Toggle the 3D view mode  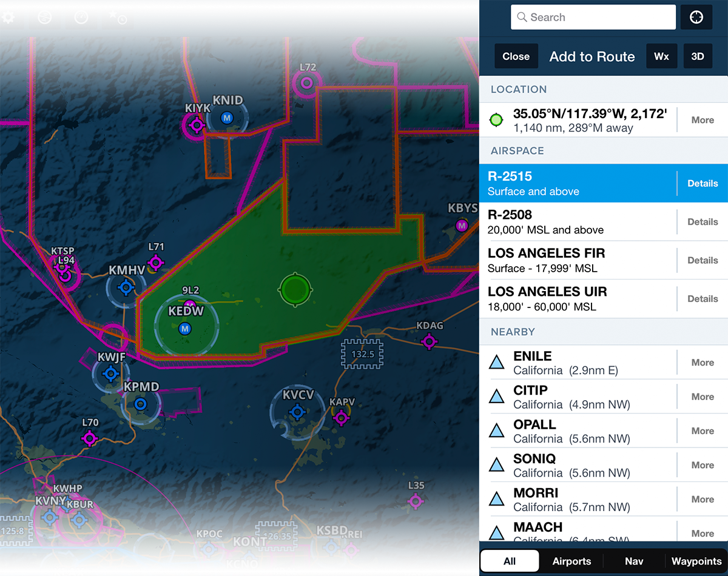pyautogui.click(x=698, y=56)
